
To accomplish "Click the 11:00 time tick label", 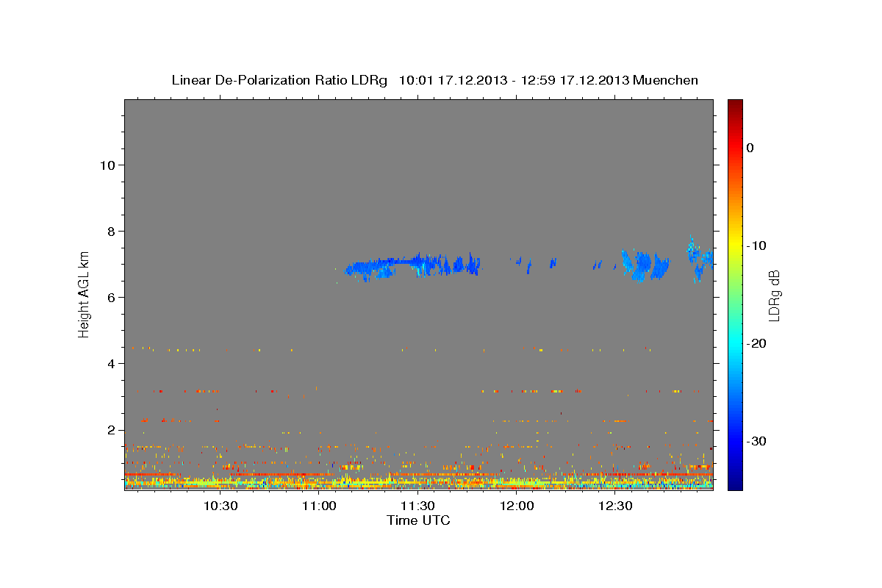I will (x=320, y=506).
